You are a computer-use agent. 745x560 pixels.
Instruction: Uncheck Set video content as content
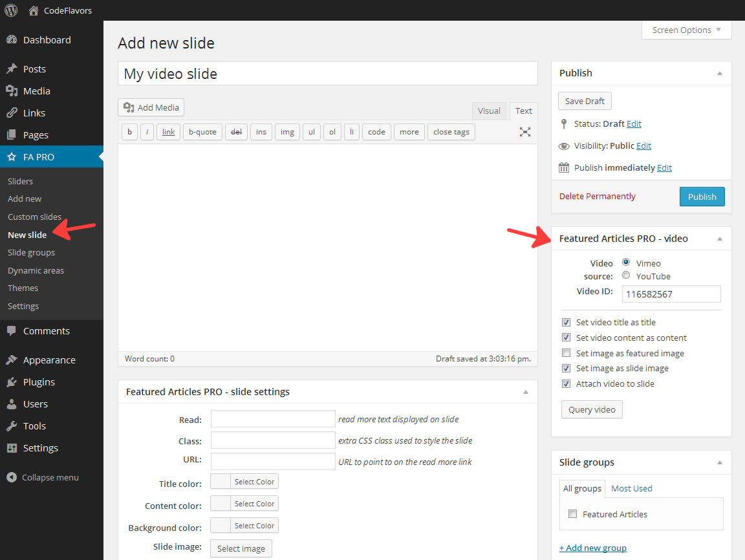[566, 338]
